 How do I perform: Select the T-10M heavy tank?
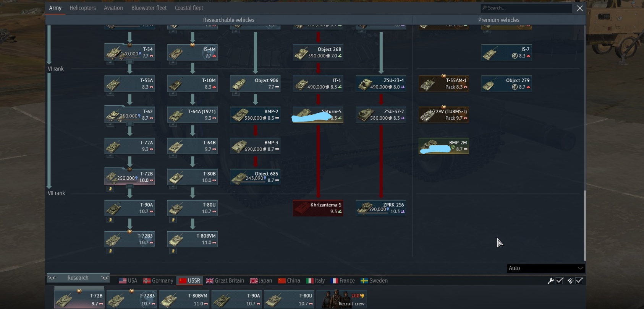[x=193, y=84]
